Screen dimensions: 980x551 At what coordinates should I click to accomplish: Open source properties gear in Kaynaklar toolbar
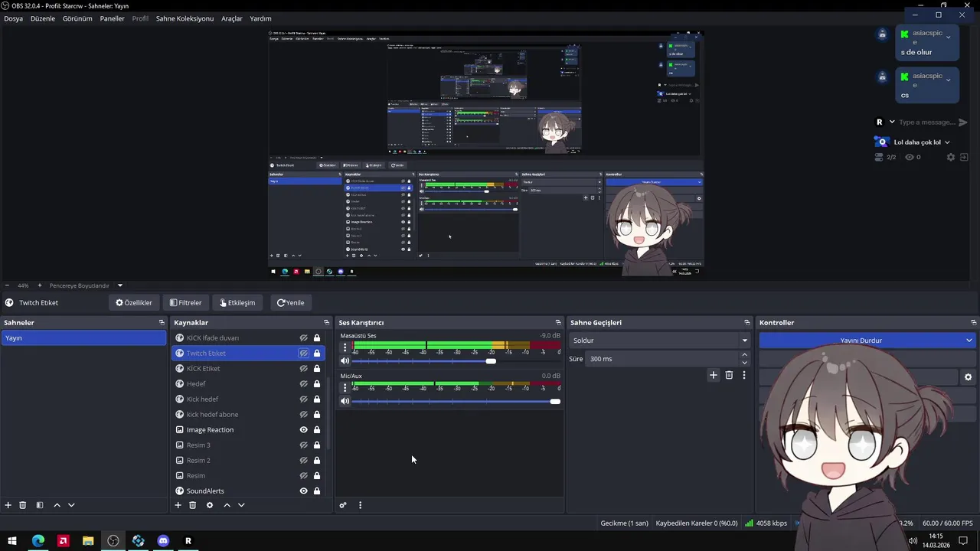point(210,505)
